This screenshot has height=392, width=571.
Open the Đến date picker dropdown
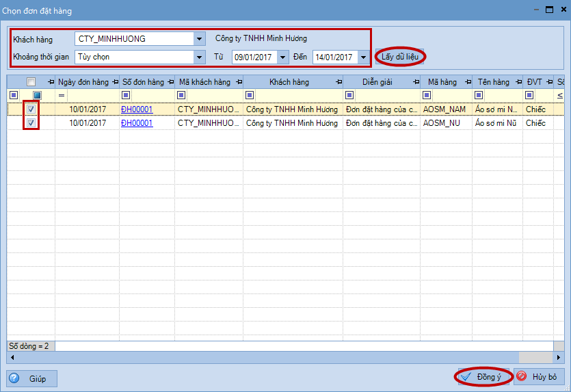(363, 57)
